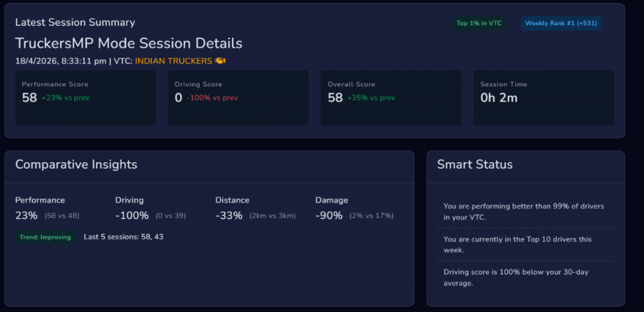Select the +35% vs prev indicator
Viewport: 644px width, 312px height.
coord(371,98)
